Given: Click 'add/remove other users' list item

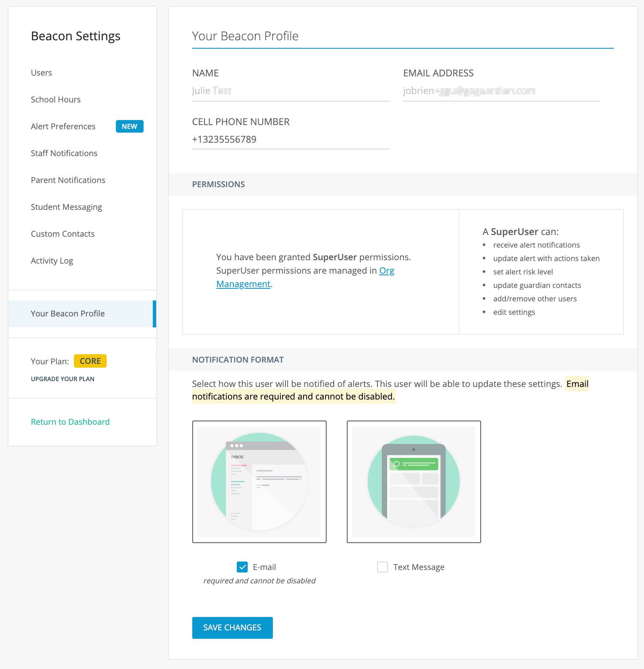Looking at the screenshot, I should [535, 299].
